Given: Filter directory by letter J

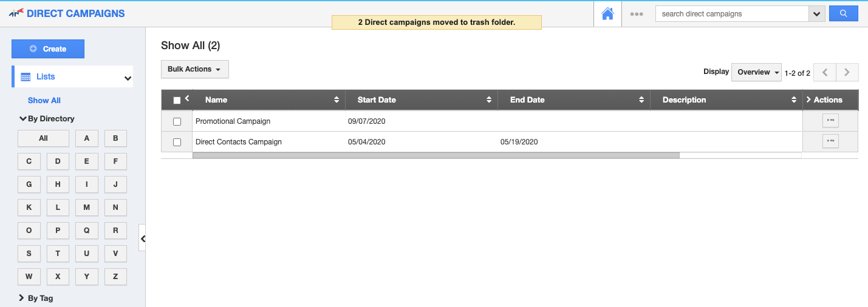Looking at the screenshot, I should 115,184.
